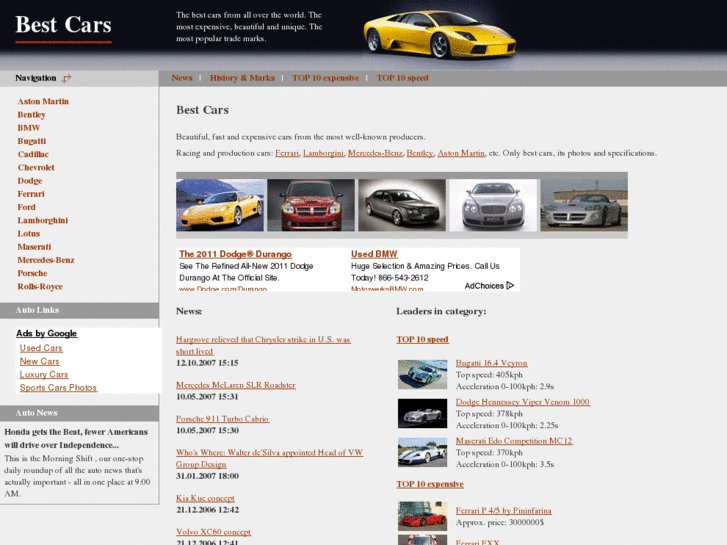Open the Sports Cars Photos link
The height and width of the screenshot is (545, 727).
58,388
